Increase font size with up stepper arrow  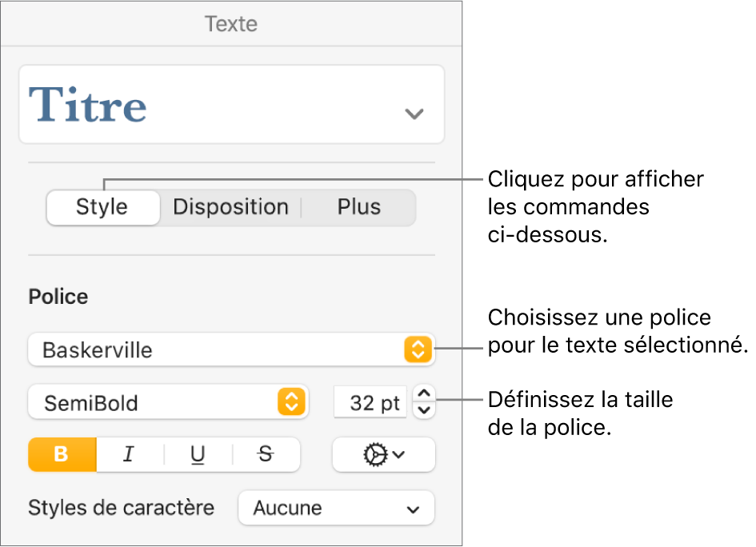pos(424,393)
